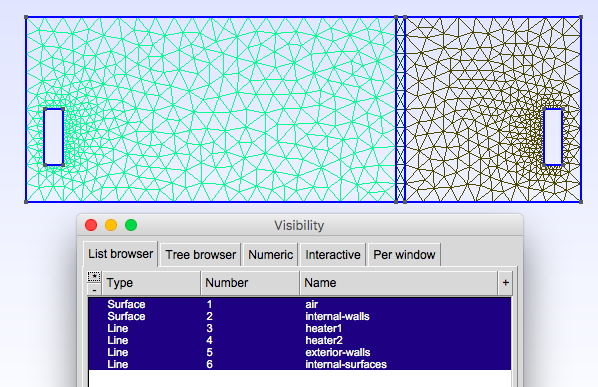Select the heater1 line row
This screenshot has width=598, height=387.
point(299,328)
